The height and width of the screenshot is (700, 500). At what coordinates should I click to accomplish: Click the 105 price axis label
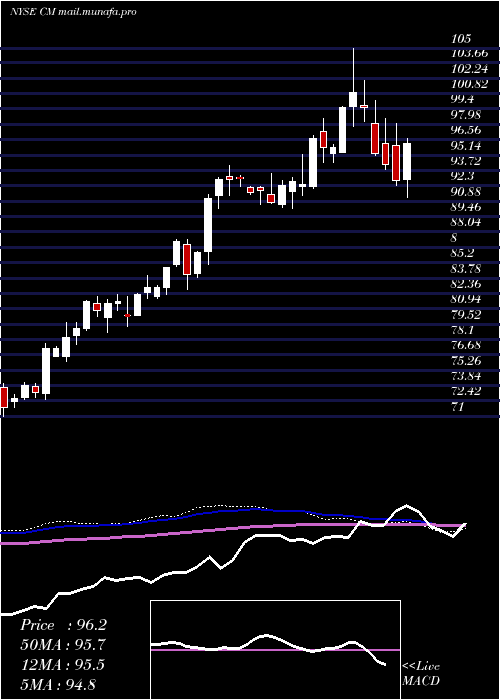click(x=461, y=39)
